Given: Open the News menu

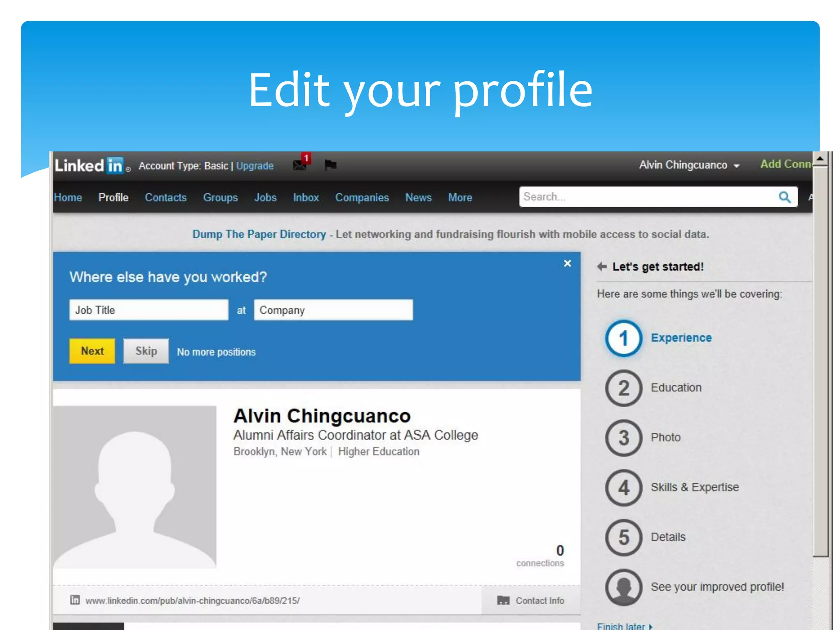Looking at the screenshot, I should pos(418,198).
